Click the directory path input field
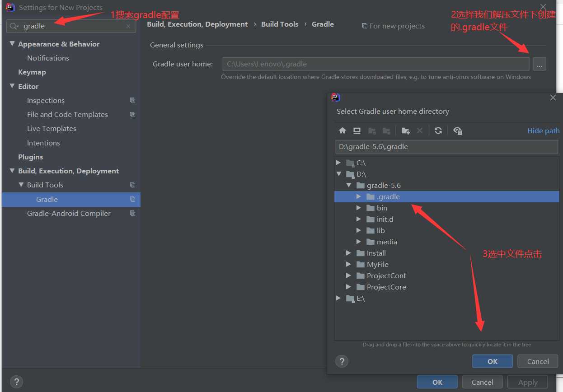Image resolution: width=563 pixels, height=392 pixels. (x=446, y=146)
